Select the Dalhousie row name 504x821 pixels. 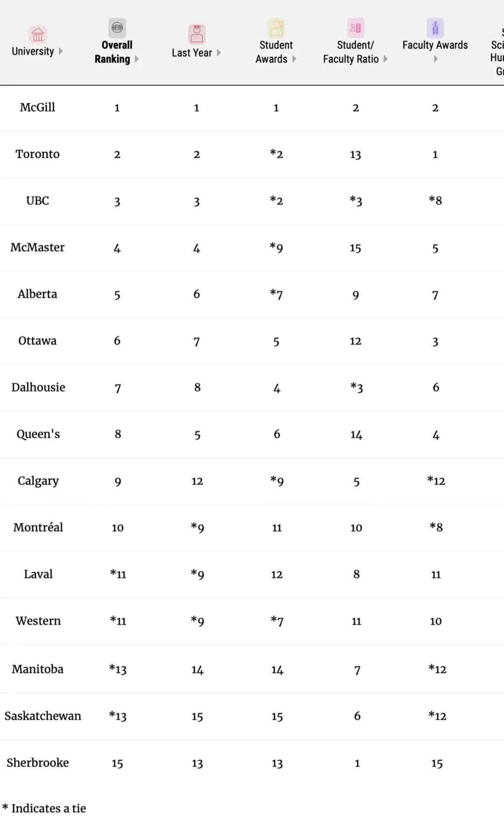point(38,388)
